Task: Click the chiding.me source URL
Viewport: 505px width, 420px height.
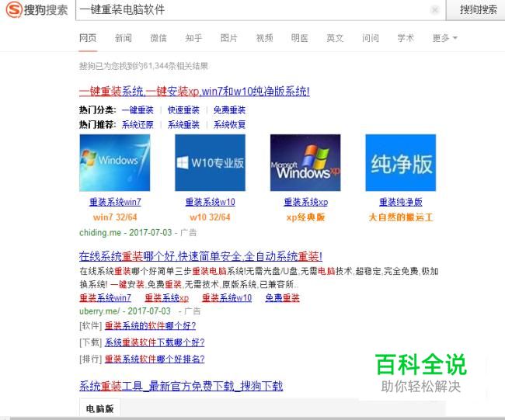Action: 100,232
